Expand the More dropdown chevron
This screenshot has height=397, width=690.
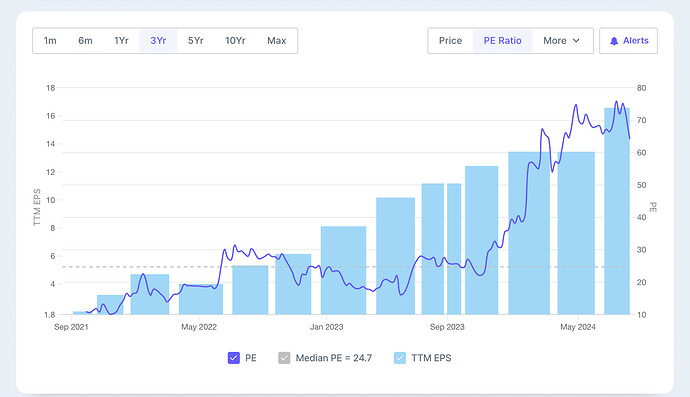(576, 40)
